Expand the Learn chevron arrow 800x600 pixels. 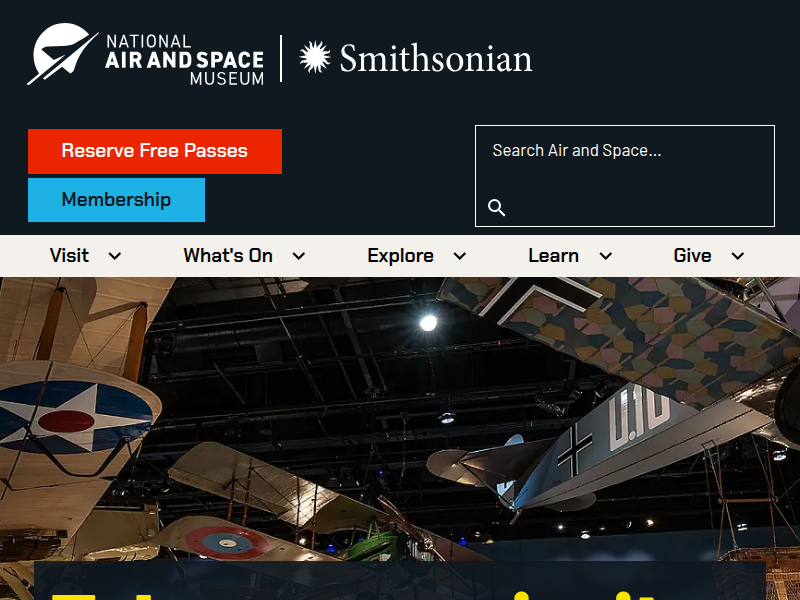coord(606,256)
